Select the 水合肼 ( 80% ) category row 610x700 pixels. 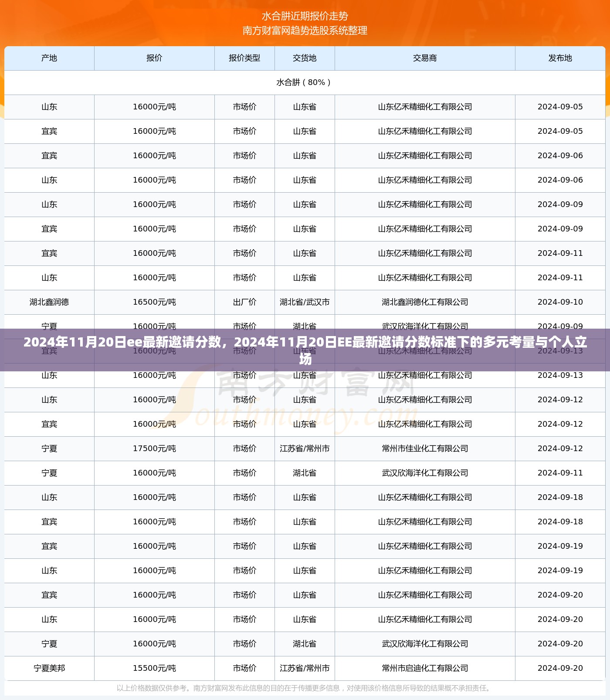[305, 82]
